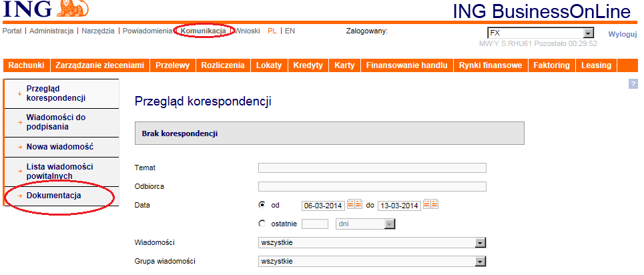This screenshot has width=644, height=275.
Task: Click the Portal link
Action: pyautogui.click(x=12, y=31)
